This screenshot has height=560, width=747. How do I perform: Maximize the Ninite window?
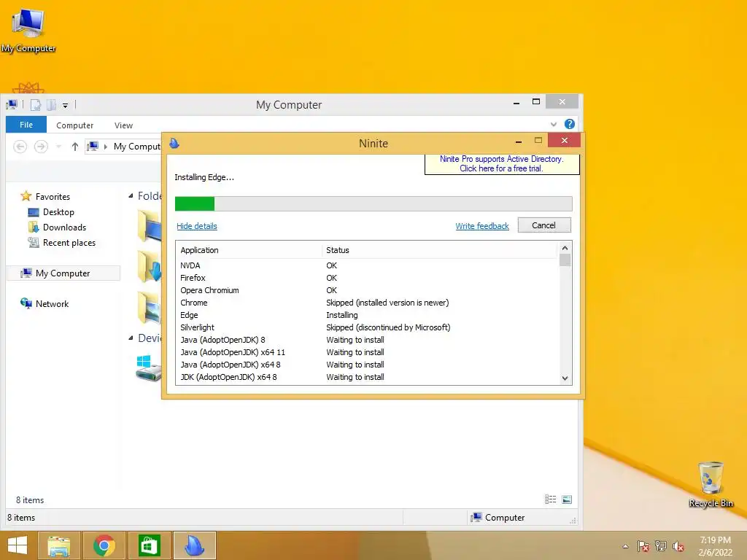538,141
